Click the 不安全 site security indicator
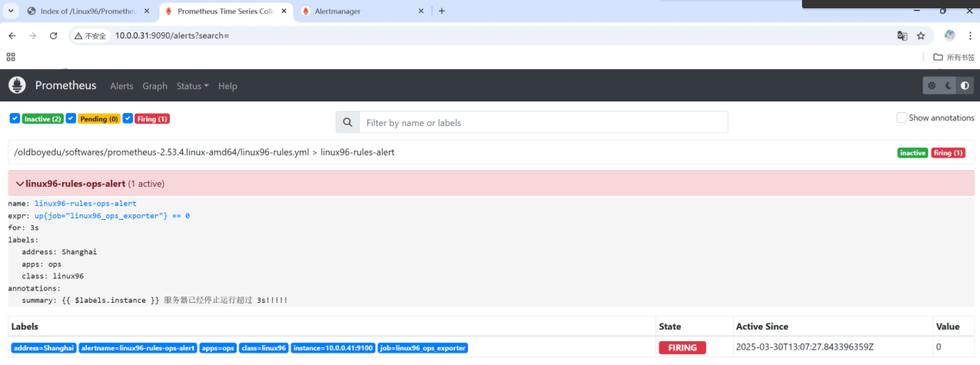980x365 pixels. pyautogui.click(x=91, y=36)
